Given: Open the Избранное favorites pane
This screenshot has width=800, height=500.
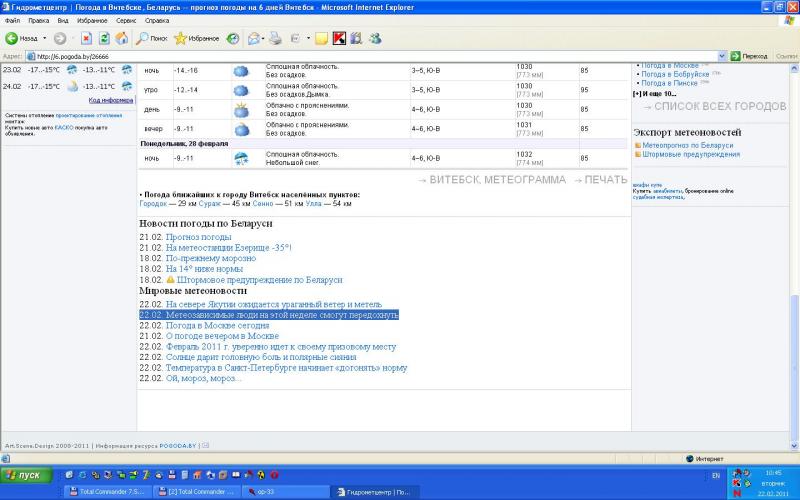Looking at the screenshot, I should (x=196, y=38).
